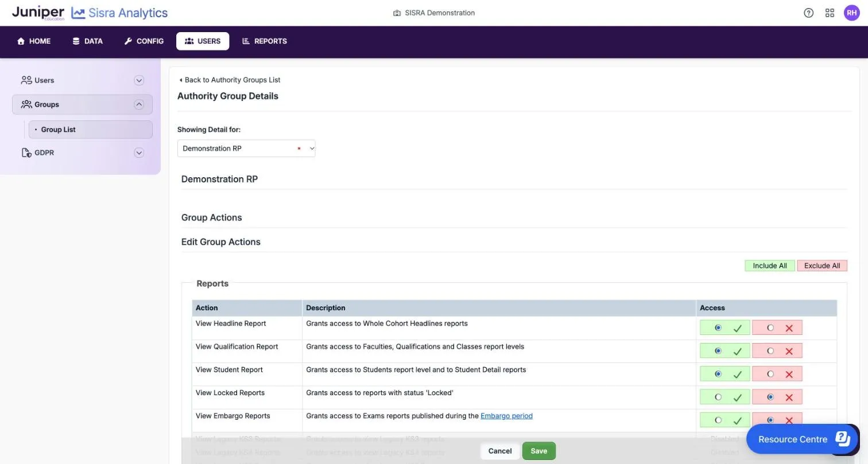Switch to the CONFIG tab

(x=144, y=41)
